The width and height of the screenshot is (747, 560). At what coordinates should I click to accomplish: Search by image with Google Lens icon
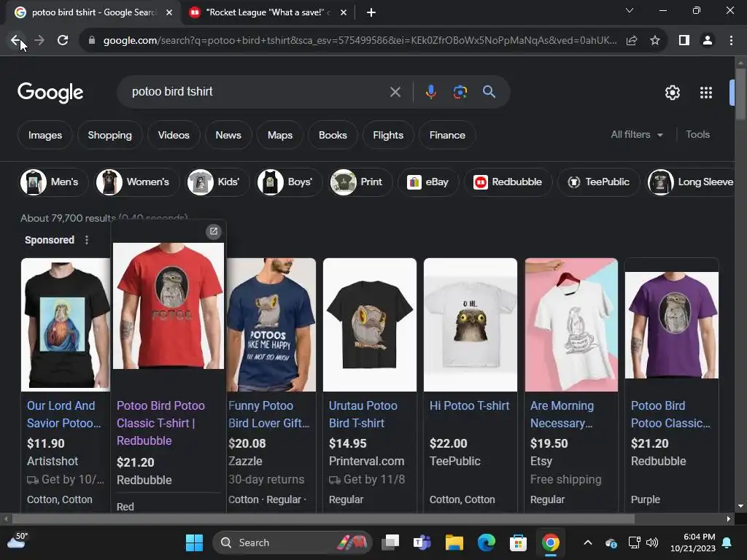tap(460, 92)
